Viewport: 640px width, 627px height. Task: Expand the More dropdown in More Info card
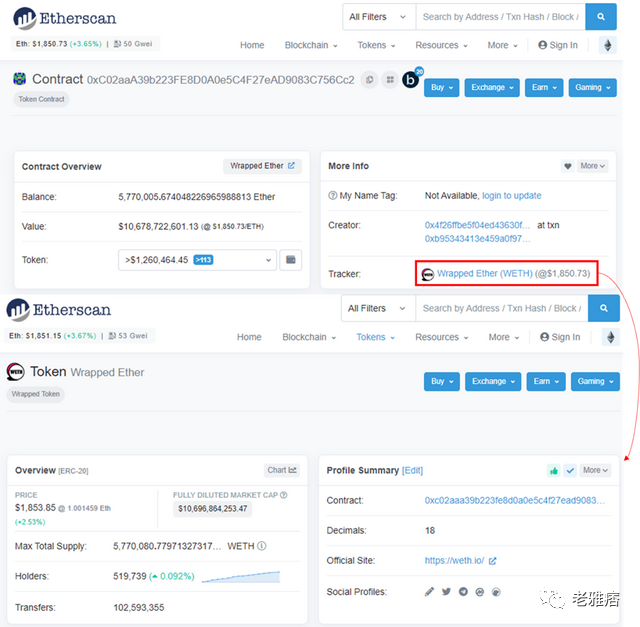coord(592,166)
